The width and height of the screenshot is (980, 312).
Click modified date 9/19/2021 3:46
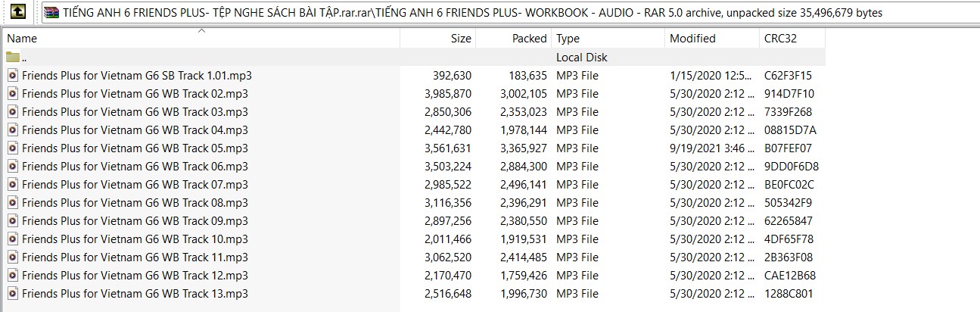[711, 148]
